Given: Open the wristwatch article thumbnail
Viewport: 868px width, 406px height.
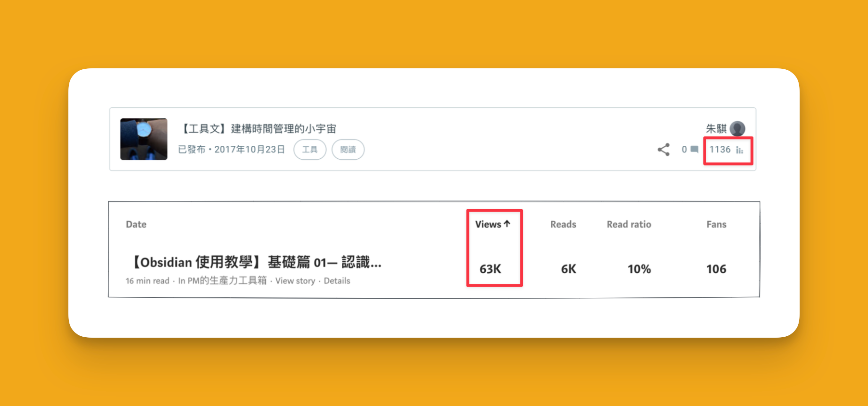Looking at the screenshot, I should coord(143,139).
